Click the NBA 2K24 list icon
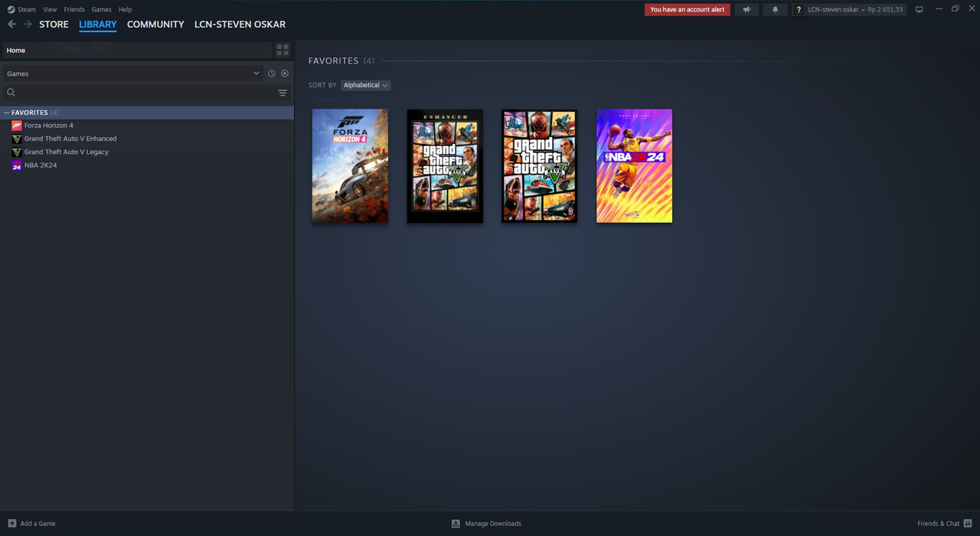The height and width of the screenshot is (536, 980). 17,165
